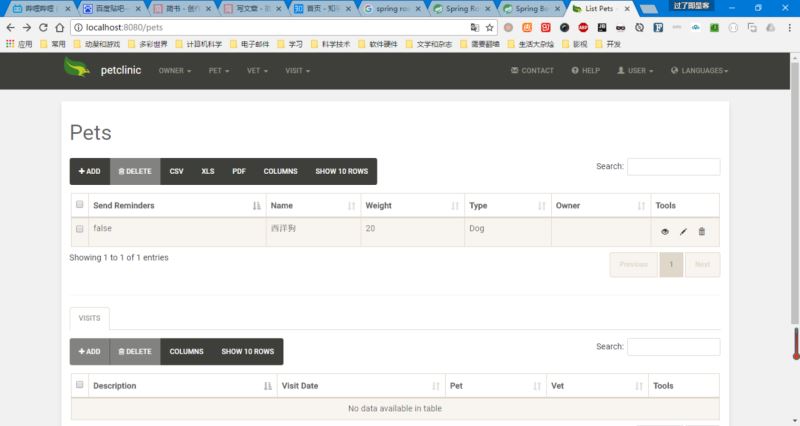Select all pets header checkbox
This screenshot has width=800, height=426.
[80, 204]
